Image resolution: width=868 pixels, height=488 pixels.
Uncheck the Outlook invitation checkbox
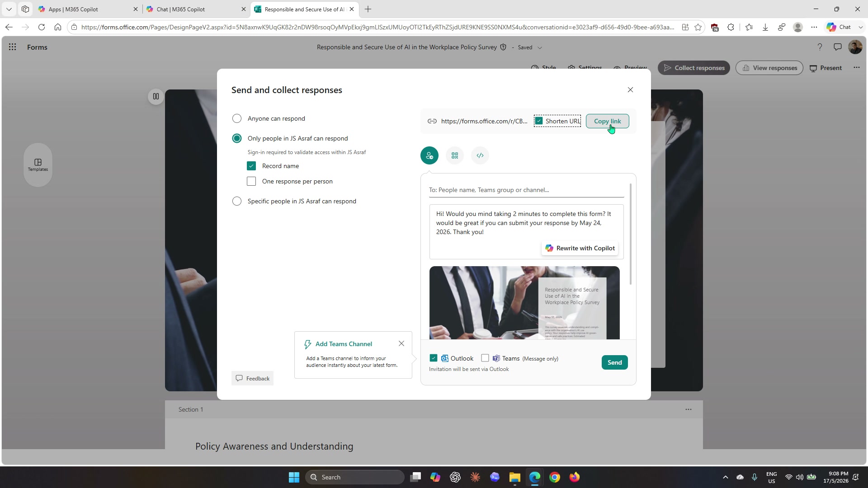click(433, 358)
